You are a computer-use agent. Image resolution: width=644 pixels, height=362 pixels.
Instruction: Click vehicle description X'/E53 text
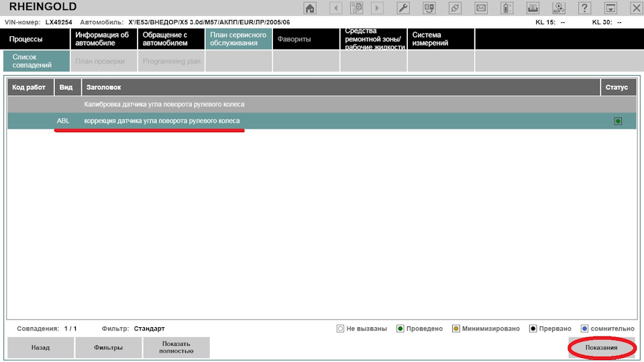pos(209,22)
